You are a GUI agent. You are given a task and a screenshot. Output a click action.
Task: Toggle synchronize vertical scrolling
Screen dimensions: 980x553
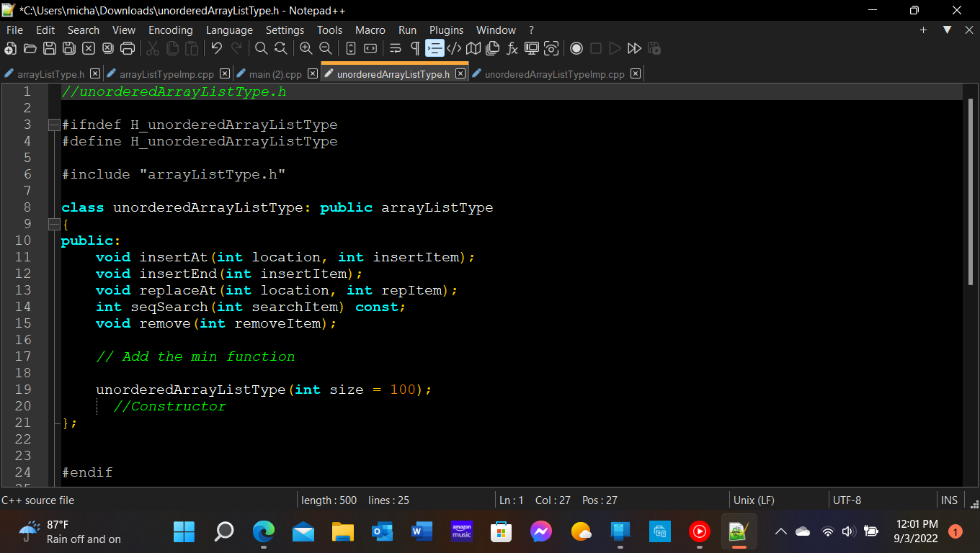pos(350,48)
